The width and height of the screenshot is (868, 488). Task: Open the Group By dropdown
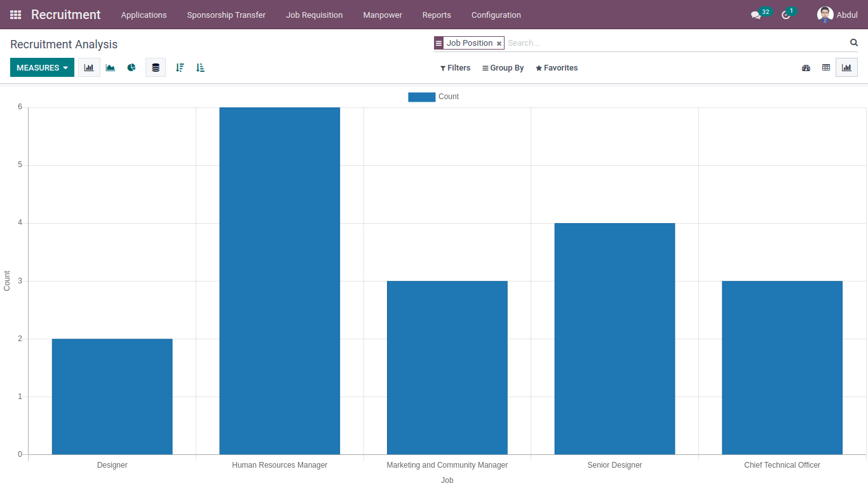pyautogui.click(x=503, y=68)
